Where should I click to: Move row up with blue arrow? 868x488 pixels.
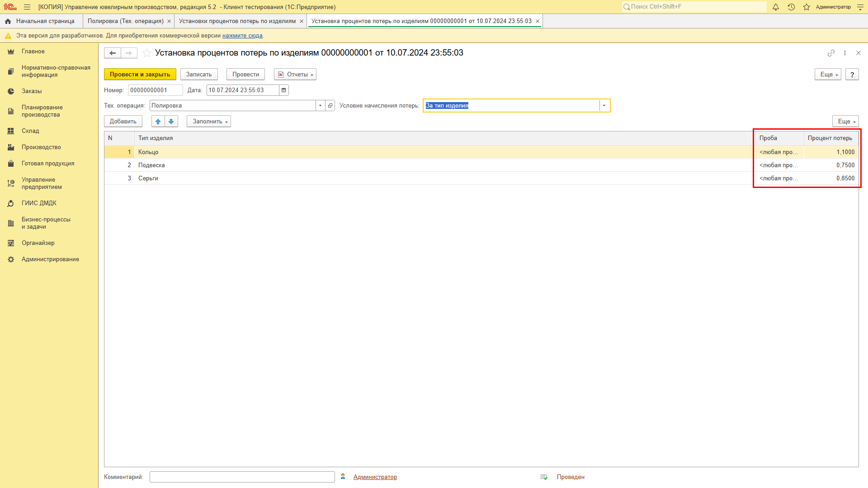158,122
